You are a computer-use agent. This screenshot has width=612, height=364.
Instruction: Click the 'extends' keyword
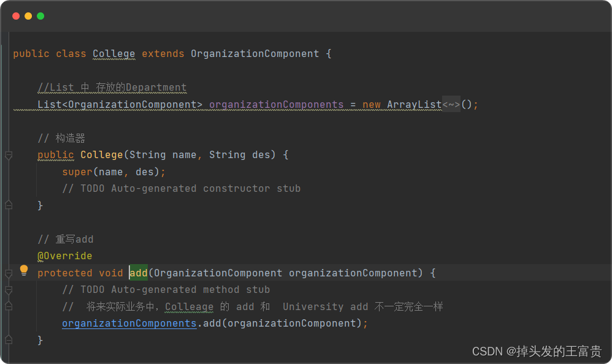[163, 54]
